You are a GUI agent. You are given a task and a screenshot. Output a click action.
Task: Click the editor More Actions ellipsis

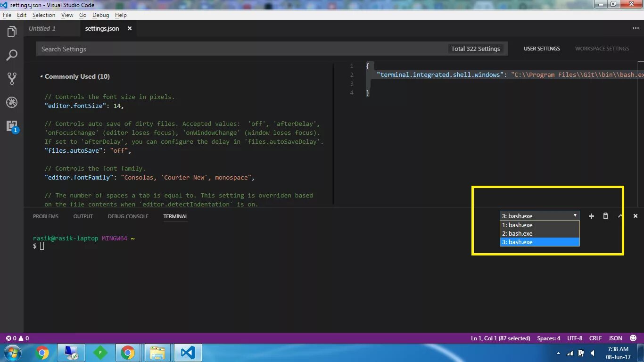(636, 28)
